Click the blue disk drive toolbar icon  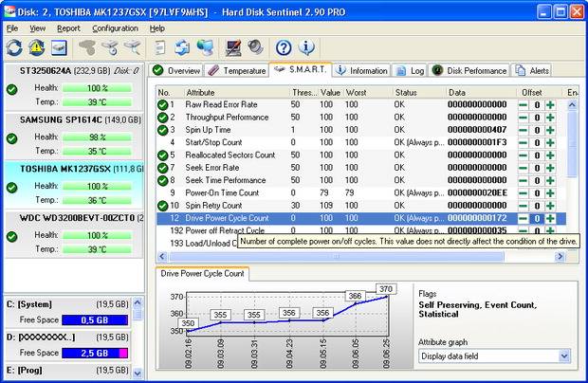[x=59, y=47]
